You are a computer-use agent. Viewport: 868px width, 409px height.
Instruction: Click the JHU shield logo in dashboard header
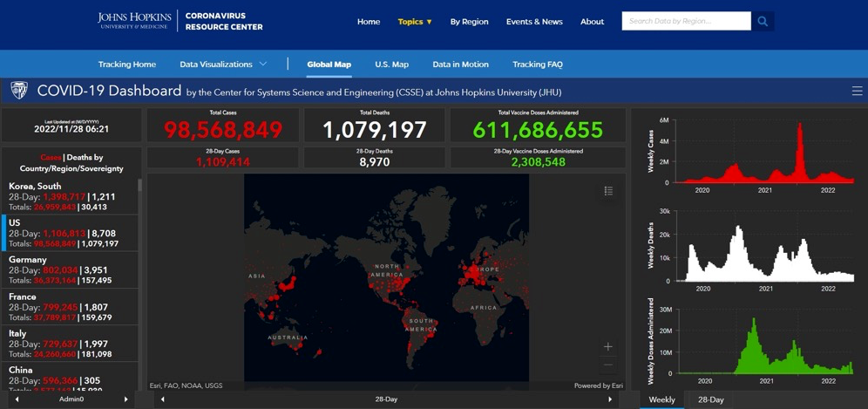19,91
